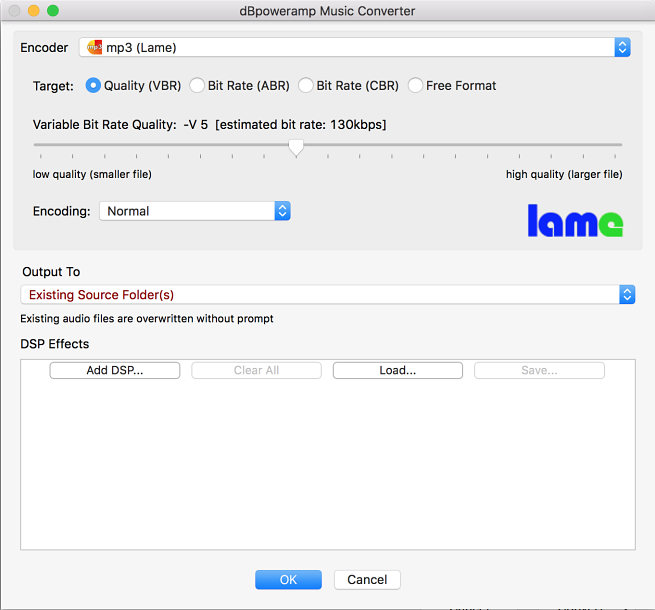Select Bit Rate (ABR) target
The width and height of the screenshot is (655, 610).
(197, 86)
